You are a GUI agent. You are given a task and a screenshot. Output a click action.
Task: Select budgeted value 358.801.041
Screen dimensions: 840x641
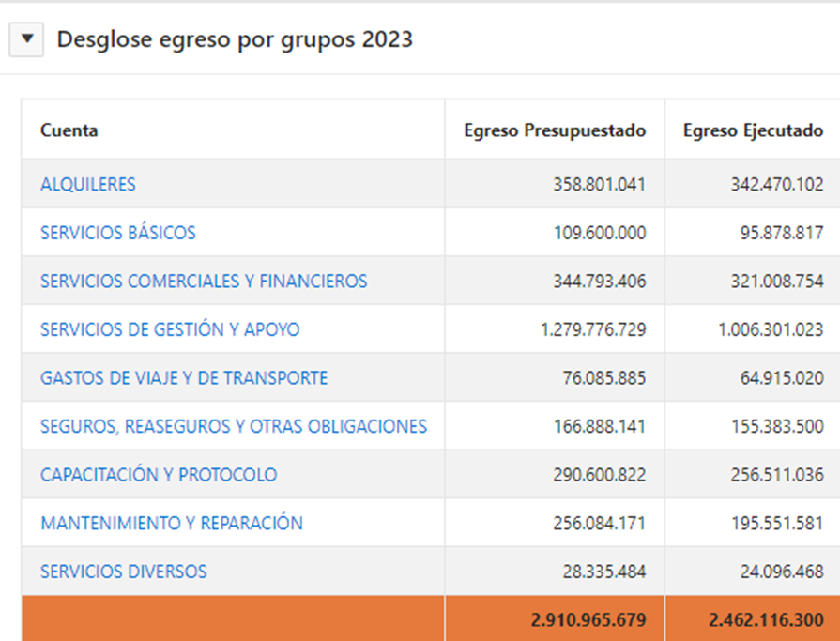[x=600, y=184]
